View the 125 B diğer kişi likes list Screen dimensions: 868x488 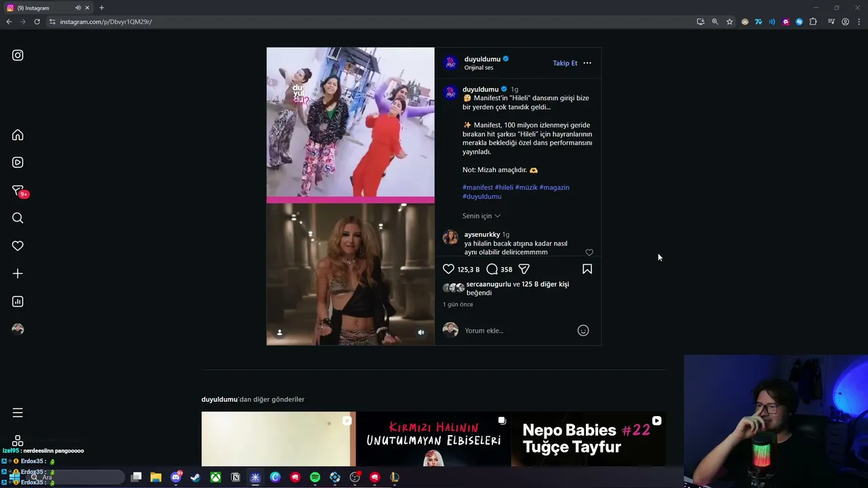pos(545,285)
